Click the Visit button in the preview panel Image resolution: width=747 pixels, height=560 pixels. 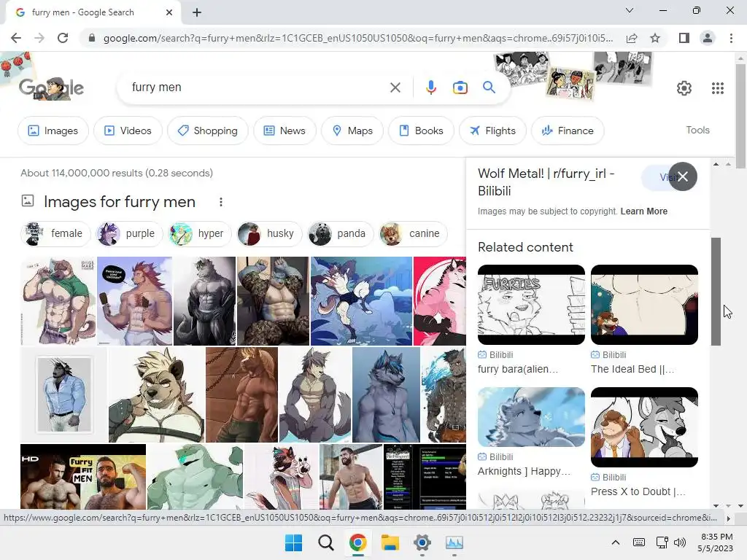[x=654, y=178]
